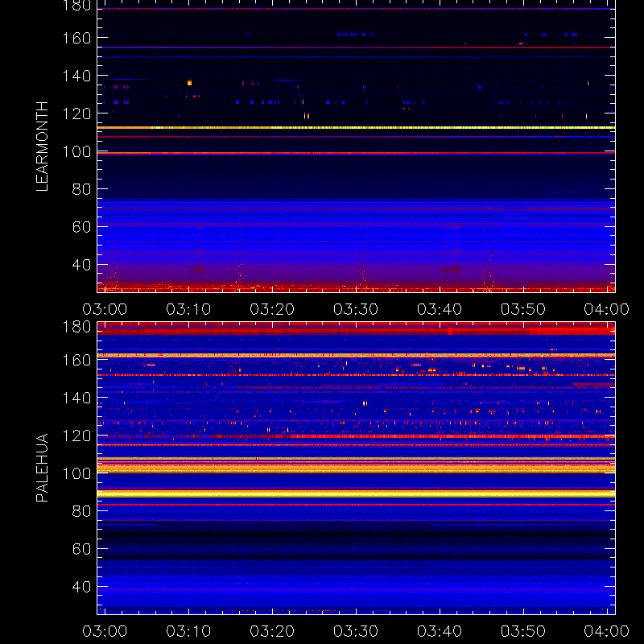Select the 40 tick label on LEARMONTH plot
Image resolution: width=644 pixels, height=644 pixels.
(x=81, y=265)
